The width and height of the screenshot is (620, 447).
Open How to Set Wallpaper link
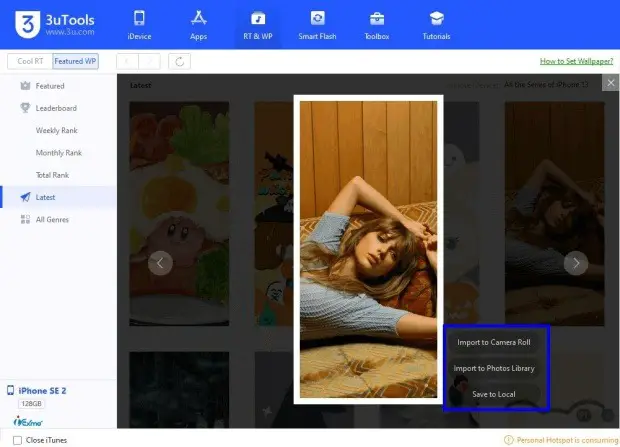[x=576, y=61]
